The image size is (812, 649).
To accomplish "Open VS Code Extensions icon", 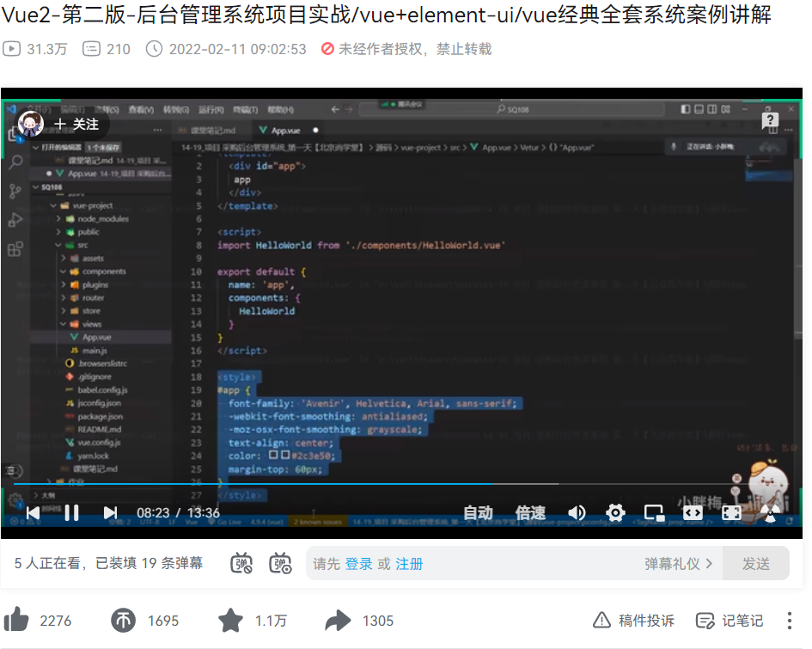I will pyautogui.click(x=15, y=249).
